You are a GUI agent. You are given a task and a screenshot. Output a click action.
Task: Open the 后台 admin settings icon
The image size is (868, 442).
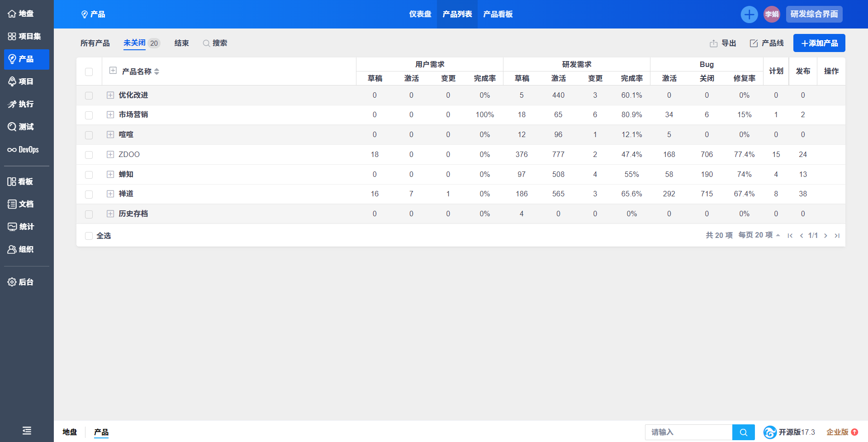(x=12, y=282)
